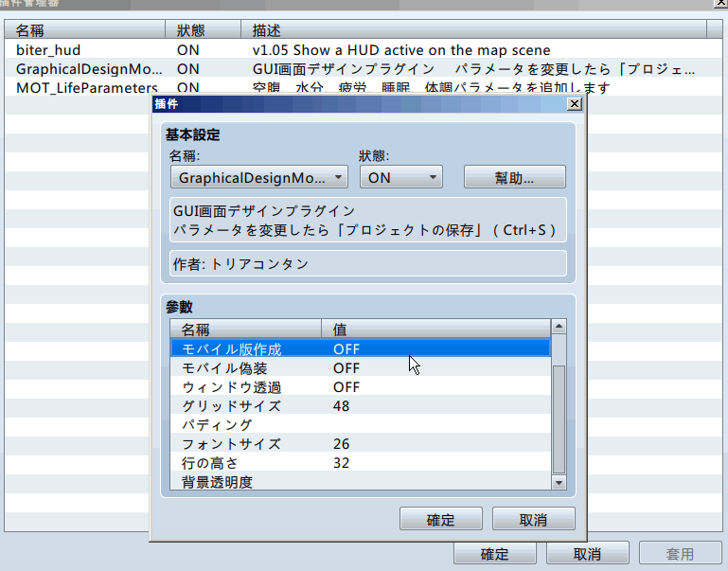Open the 狀態 ON dropdown
This screenshot has width=728, height=571.
[x=401, y=177]
